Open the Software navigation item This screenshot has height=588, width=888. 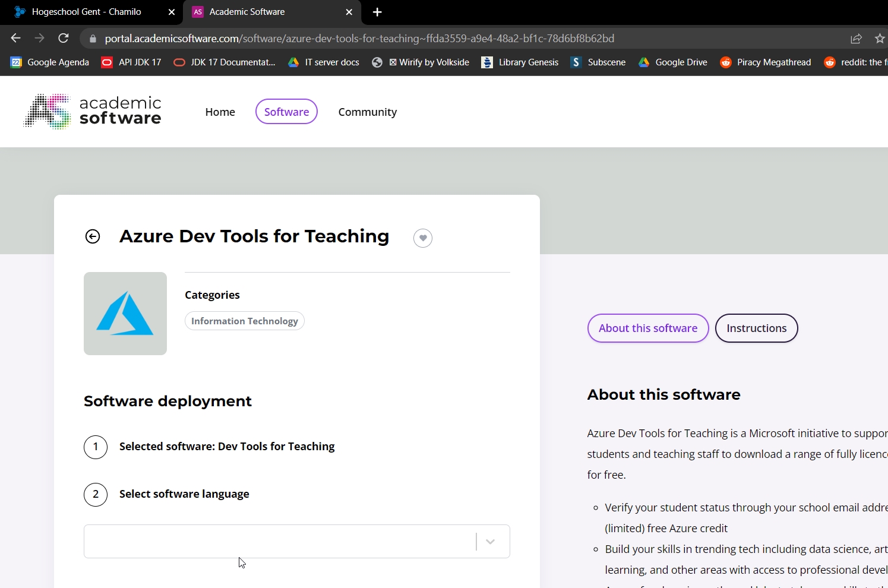tap(286, 112)
